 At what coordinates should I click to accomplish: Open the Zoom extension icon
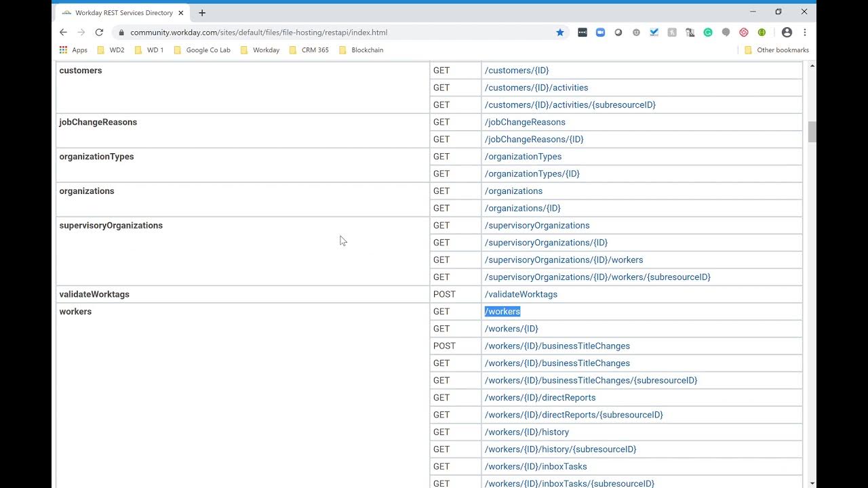tap(600, 32)
